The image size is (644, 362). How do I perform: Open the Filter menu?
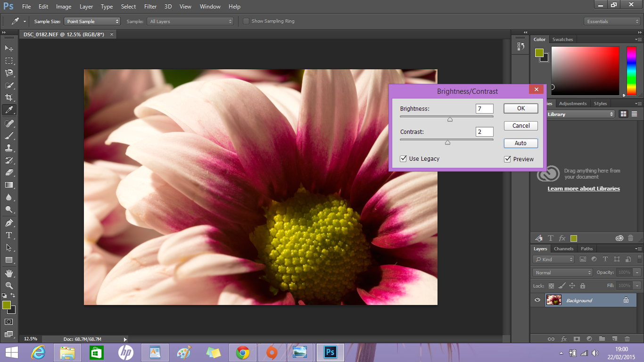[x=150, y=7]
